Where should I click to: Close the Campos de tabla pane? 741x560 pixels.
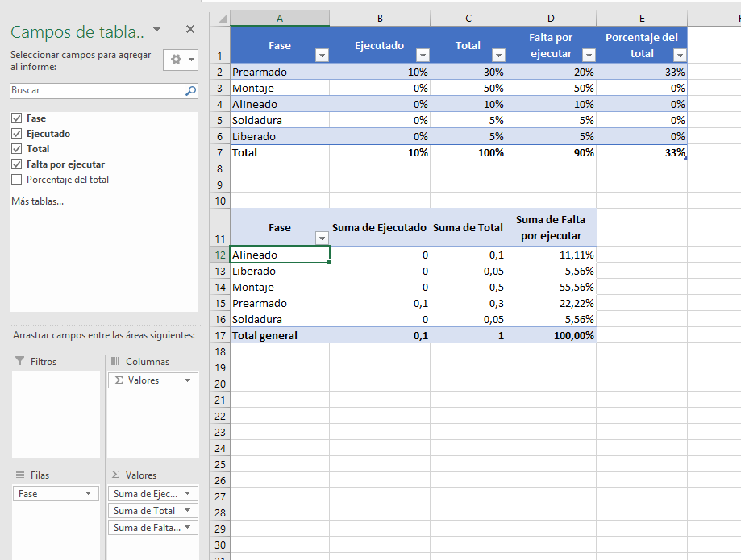tap(190, 29)
